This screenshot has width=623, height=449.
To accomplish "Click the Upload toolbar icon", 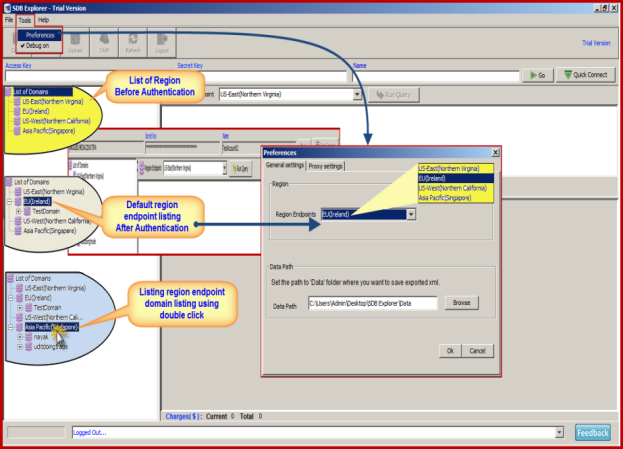I will [75, 43].
